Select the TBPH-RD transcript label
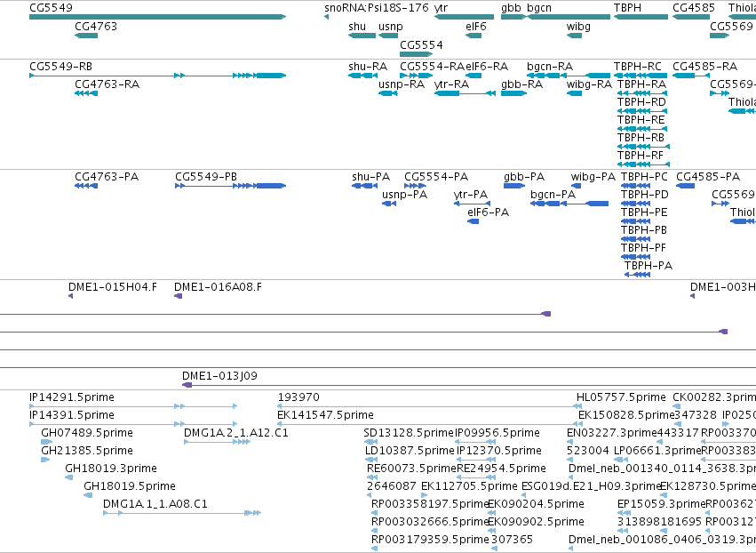 (x=641, y=102)
